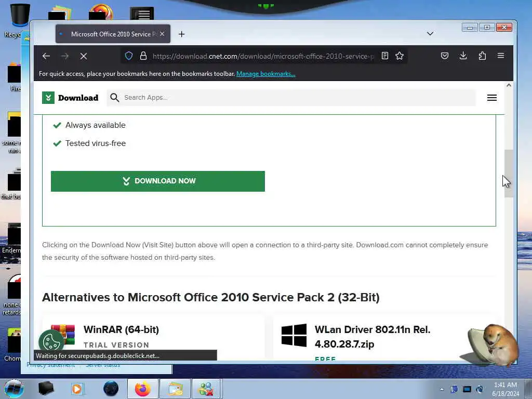Screen dimensions: 532x399
Task: Open the WinRAR (64-bit) alternative
Action: [121, 329]
